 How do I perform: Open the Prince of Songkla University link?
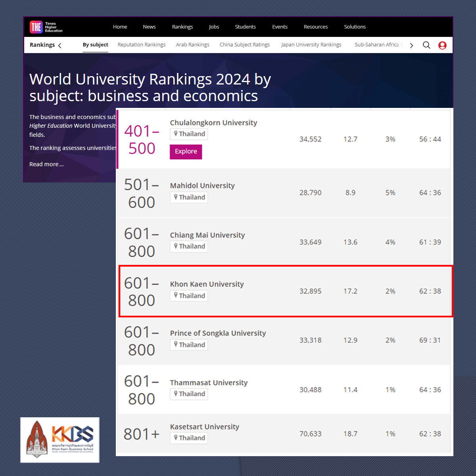pos(218,333)
